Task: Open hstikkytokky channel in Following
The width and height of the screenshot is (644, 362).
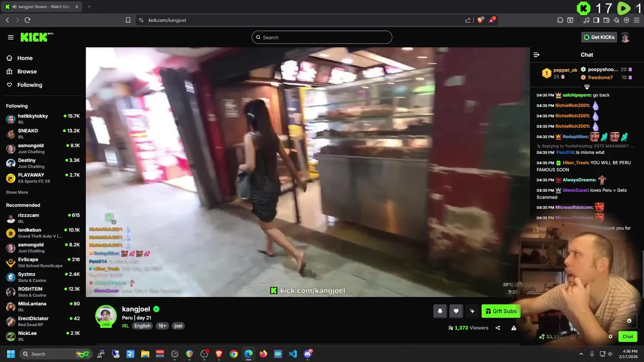Action: [x=43, y=119]
